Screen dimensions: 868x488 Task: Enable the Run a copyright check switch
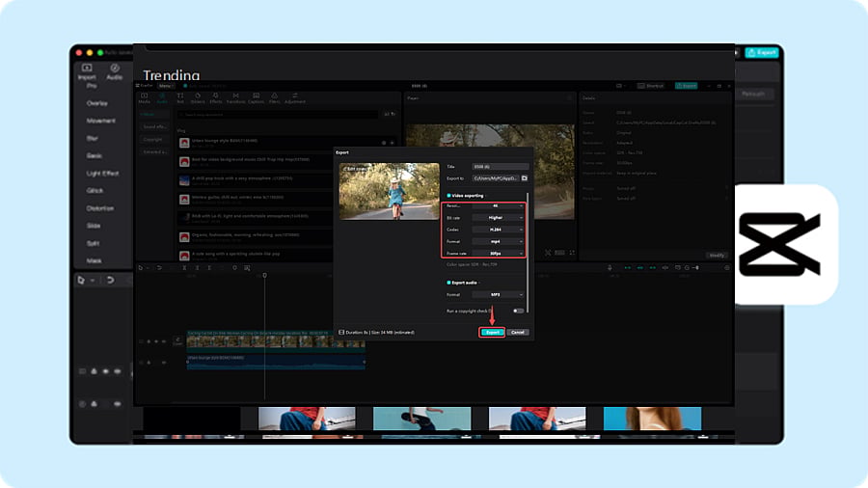click(518, 311)
